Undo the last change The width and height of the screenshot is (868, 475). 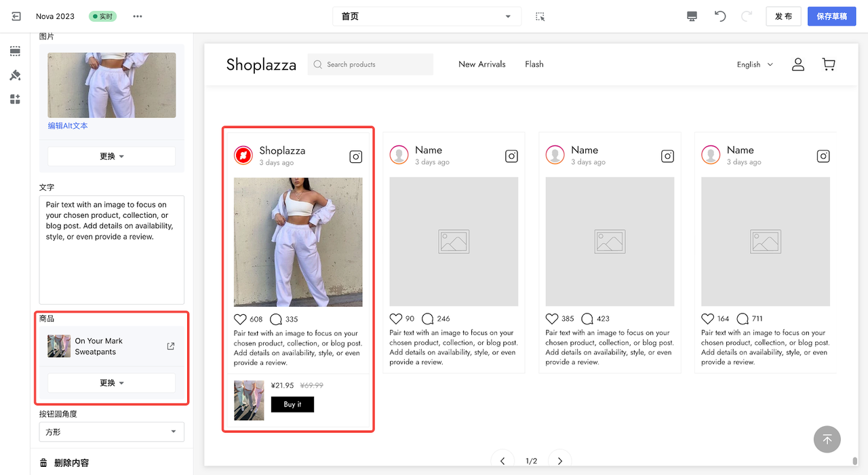click(x=720, y=16)
